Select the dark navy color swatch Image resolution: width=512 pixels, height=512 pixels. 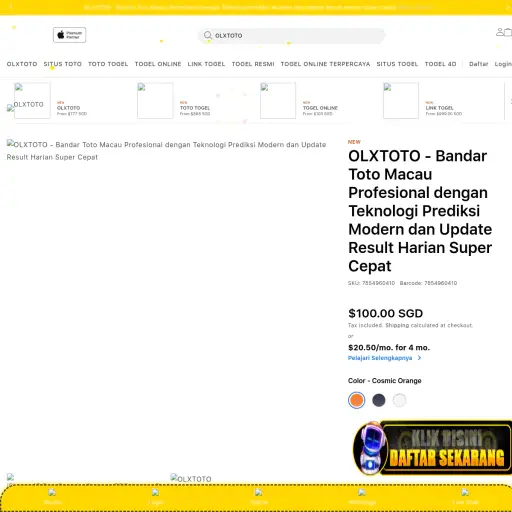tap(379, 400)
